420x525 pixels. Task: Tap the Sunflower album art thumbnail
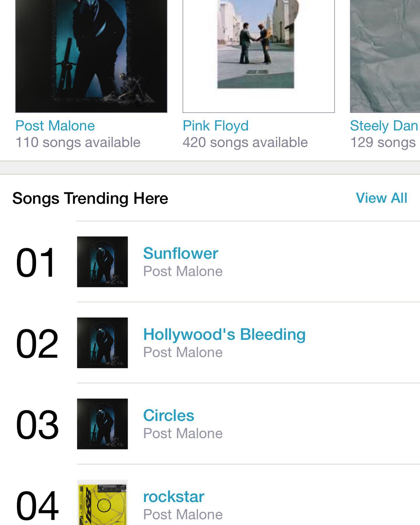click(x=102, y=262)
